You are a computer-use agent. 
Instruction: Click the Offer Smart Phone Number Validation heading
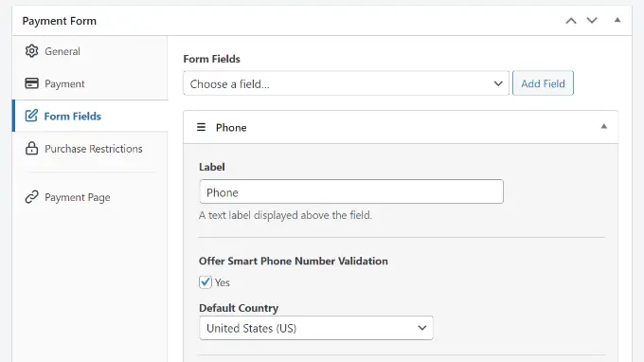294,262
